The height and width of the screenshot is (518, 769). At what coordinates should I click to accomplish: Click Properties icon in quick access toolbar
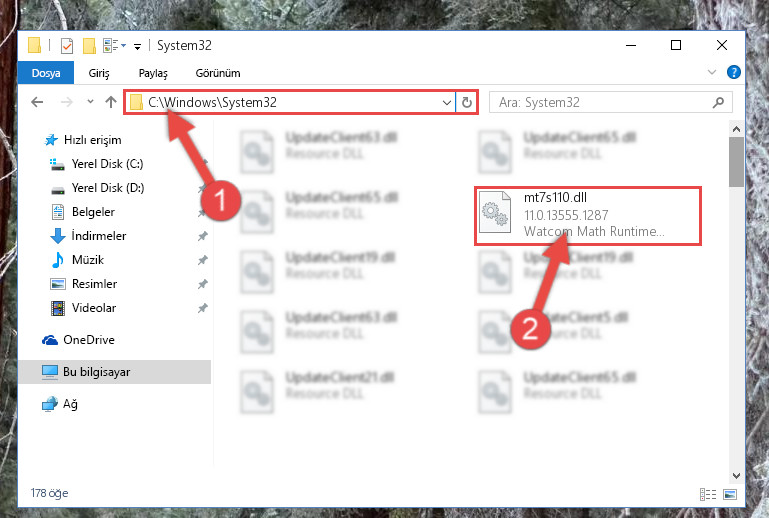pos(67,46)
